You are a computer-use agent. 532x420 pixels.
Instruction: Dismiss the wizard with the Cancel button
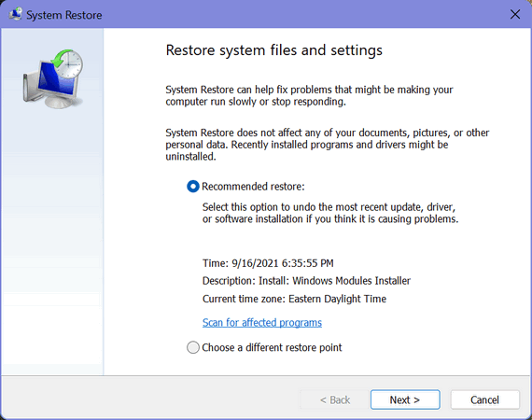pos(484,399)
